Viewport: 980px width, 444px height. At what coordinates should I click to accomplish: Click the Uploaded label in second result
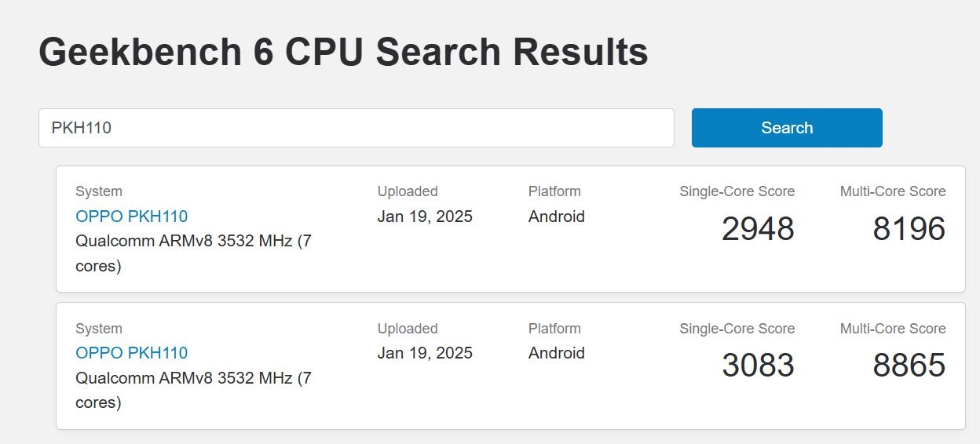[408, 329]
